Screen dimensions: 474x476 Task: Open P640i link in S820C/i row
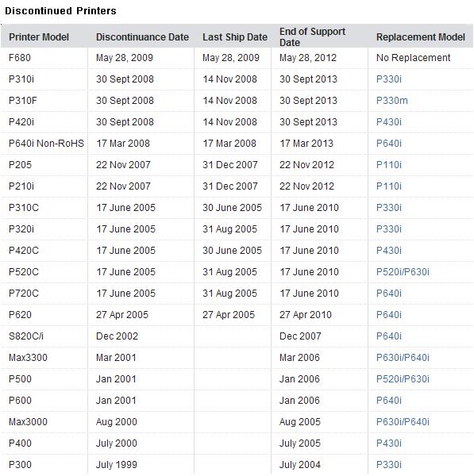pyautogui.click(x=388, y=336)
